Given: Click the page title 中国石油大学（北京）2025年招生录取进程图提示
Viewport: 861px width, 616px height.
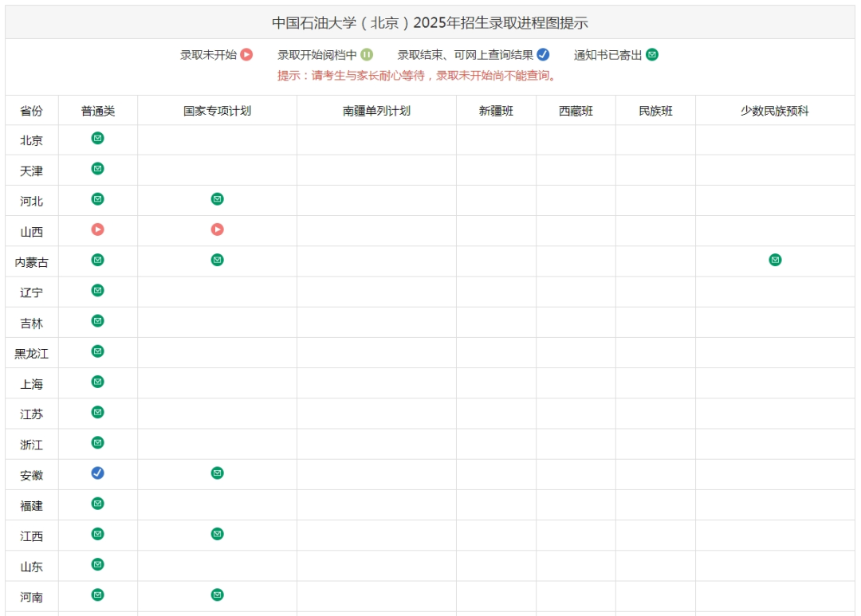Looking at the screenshot, I should coord(431,21).
